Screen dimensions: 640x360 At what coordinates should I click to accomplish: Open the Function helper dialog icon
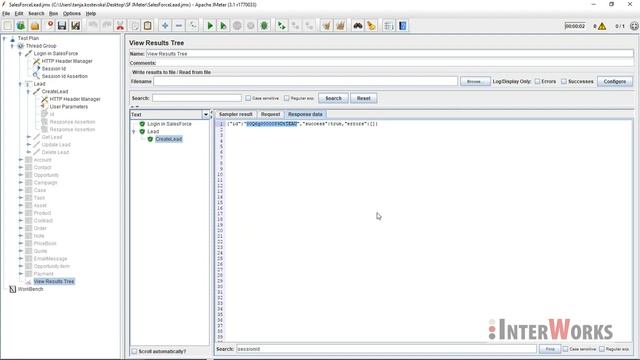[389, 26]
